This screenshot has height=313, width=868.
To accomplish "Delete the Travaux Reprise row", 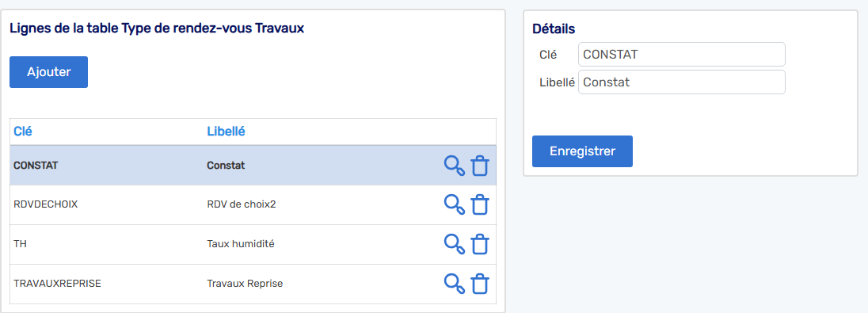I will pos(480,284).
